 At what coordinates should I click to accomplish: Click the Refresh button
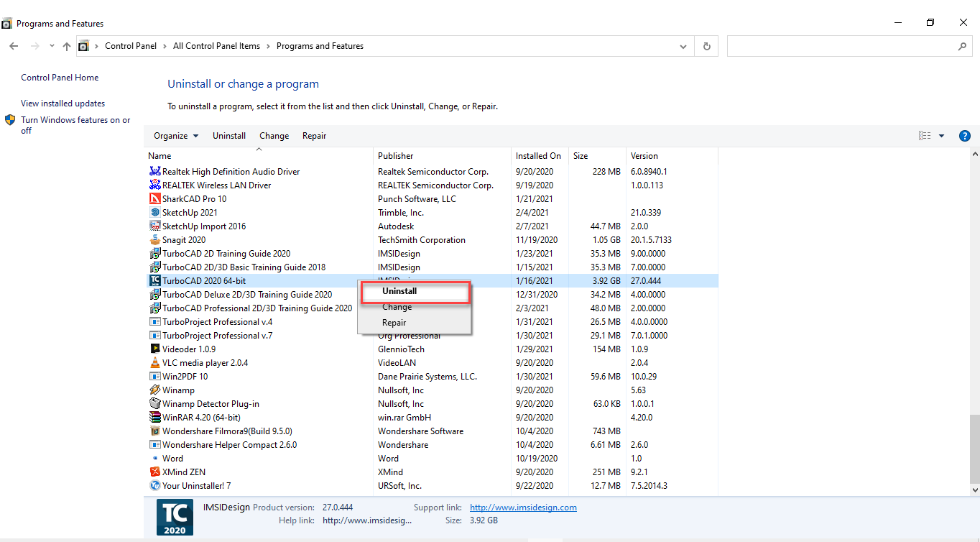707,46
